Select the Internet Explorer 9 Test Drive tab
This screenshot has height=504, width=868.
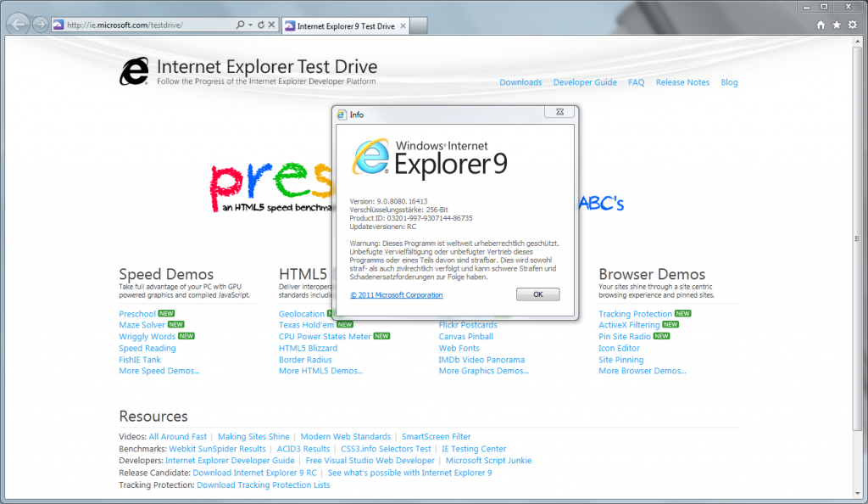click(x=346, y=26)
